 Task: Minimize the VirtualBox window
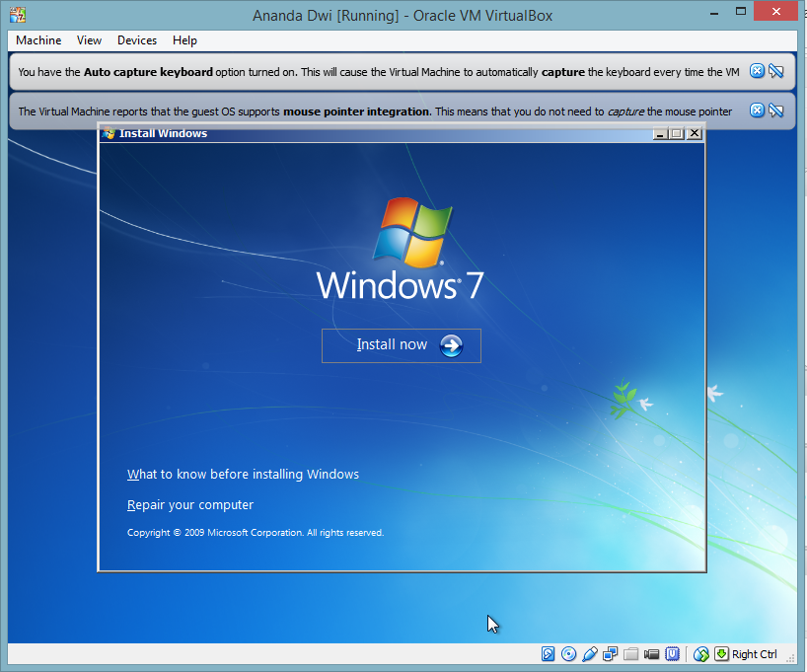click(714, 13)
